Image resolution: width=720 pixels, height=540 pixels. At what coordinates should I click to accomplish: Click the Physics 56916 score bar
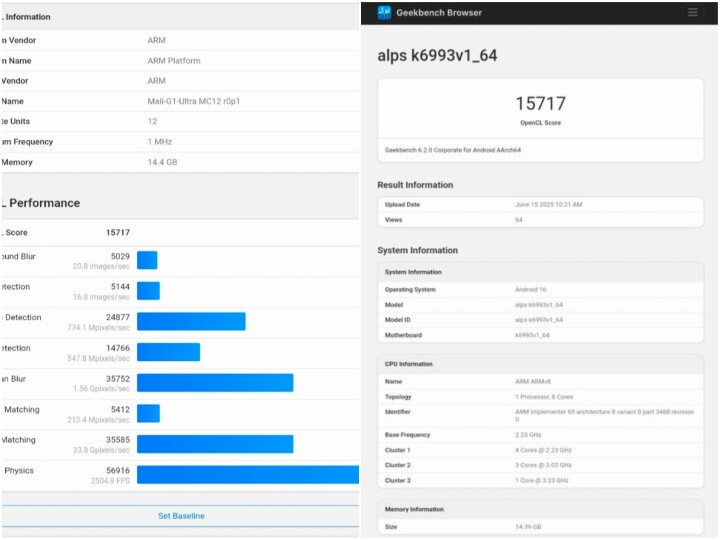pos(248,474)
